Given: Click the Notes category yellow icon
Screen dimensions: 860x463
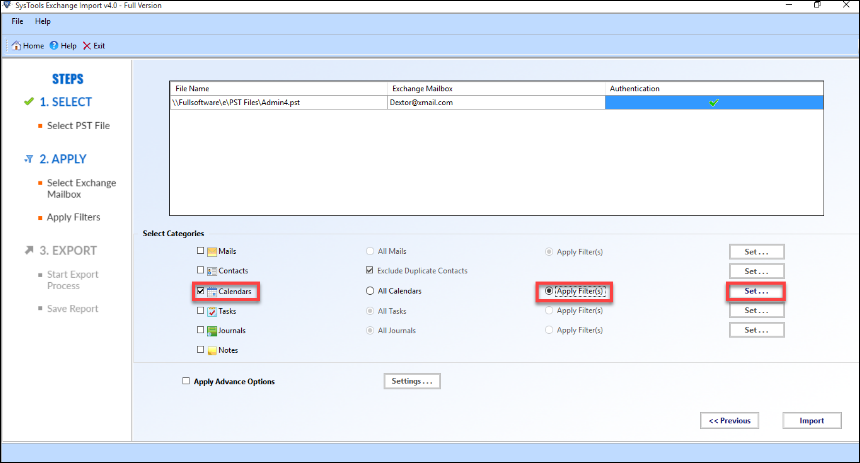Looking at the screenshot, I should [212, 351].
